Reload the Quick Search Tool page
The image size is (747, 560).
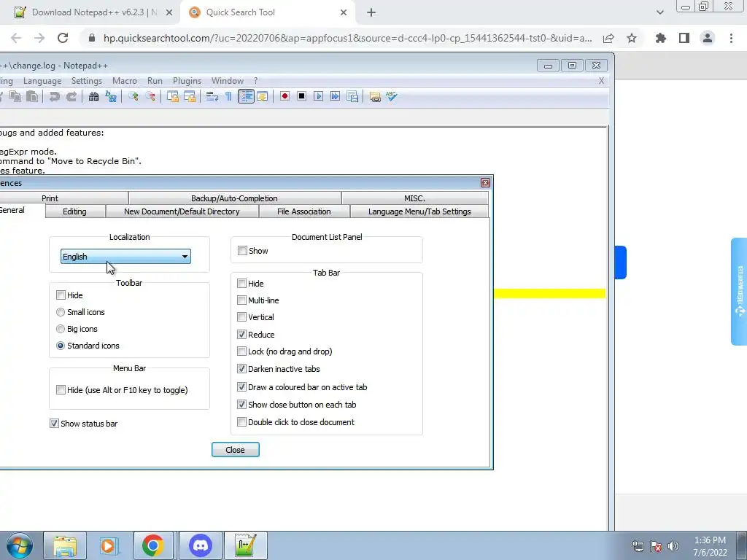point(63,38)
